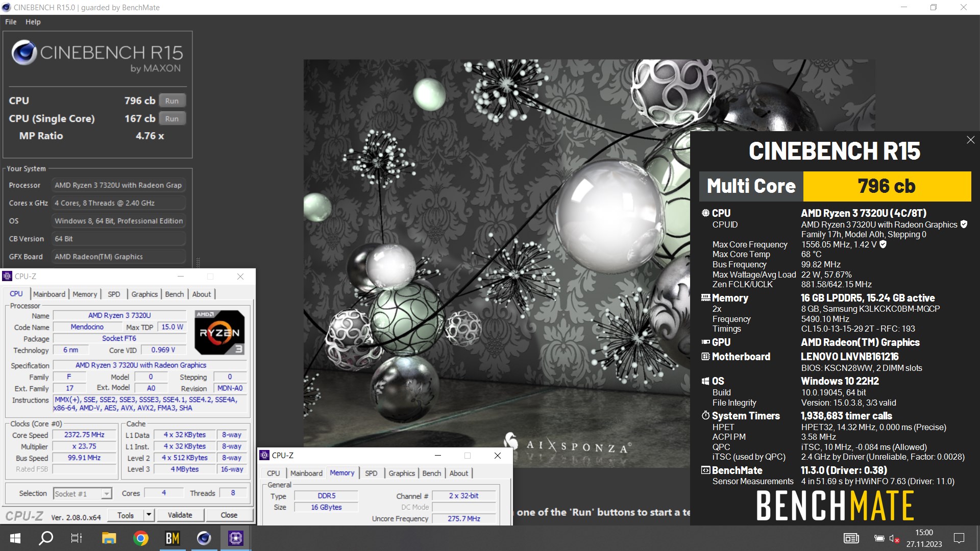Click the Threads count value 8
Image resolution: width=980 pixels, height=551 pixels.
click(x=233, y=493)
